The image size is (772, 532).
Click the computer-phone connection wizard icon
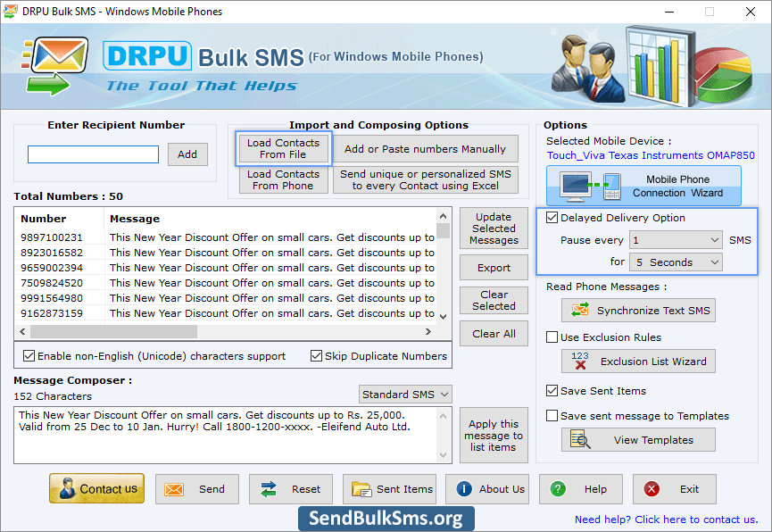pos(591,187)
